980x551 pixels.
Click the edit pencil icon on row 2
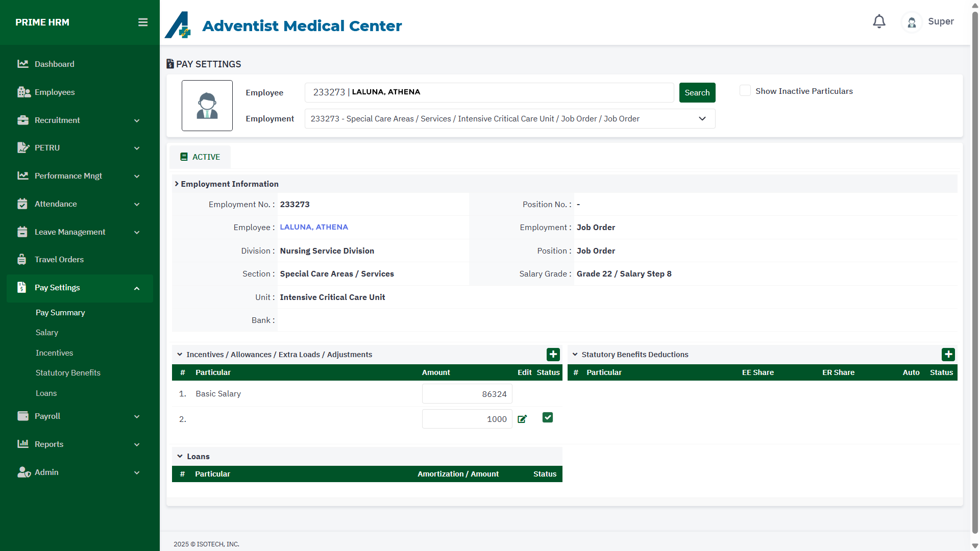click(522, 419)
